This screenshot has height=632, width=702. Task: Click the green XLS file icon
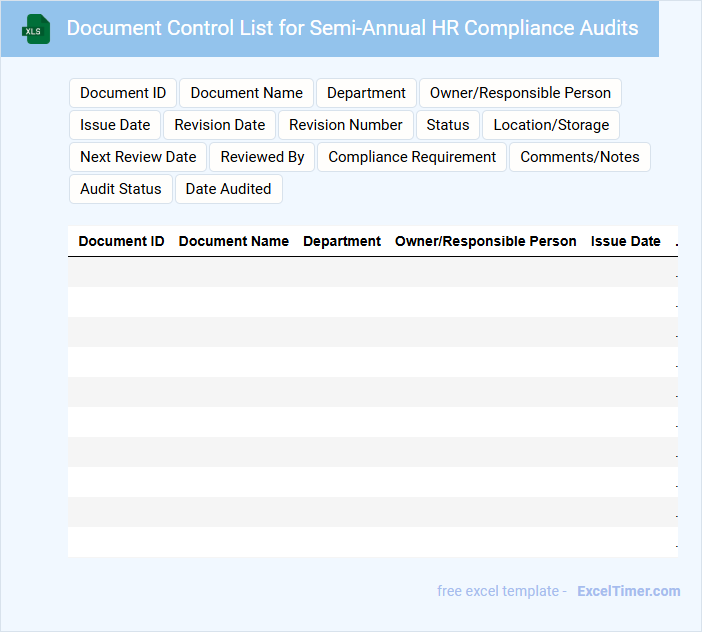pyautogui.click(x=37, y=29)
